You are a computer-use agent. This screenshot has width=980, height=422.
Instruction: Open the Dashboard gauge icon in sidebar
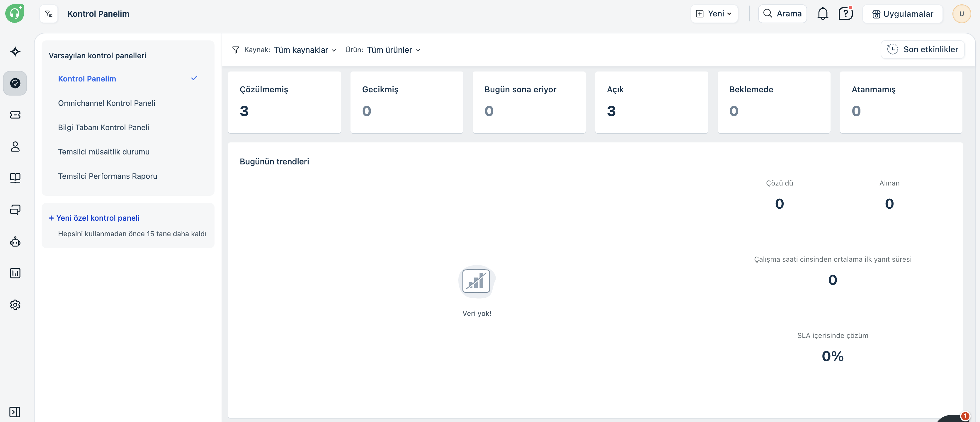[x=15, y=83]
